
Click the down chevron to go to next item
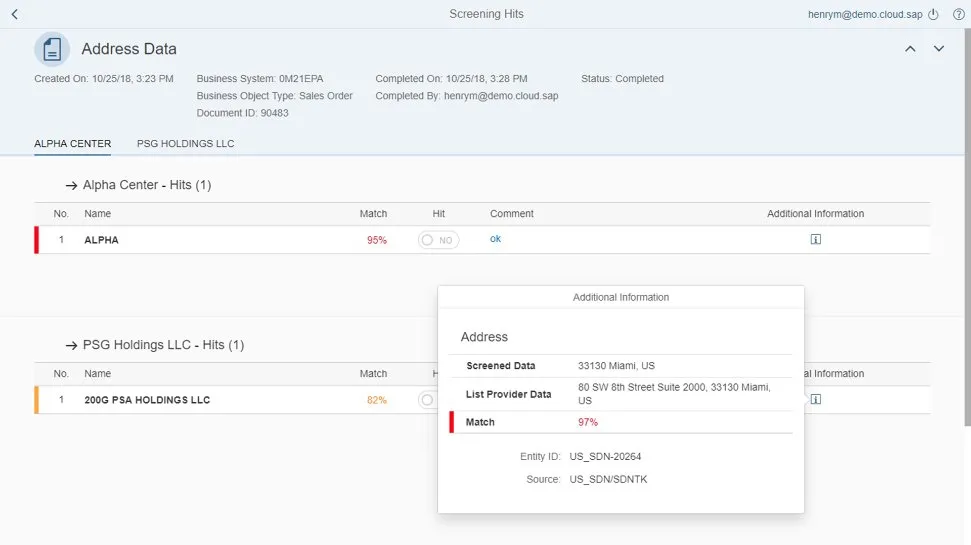point(938,49)
